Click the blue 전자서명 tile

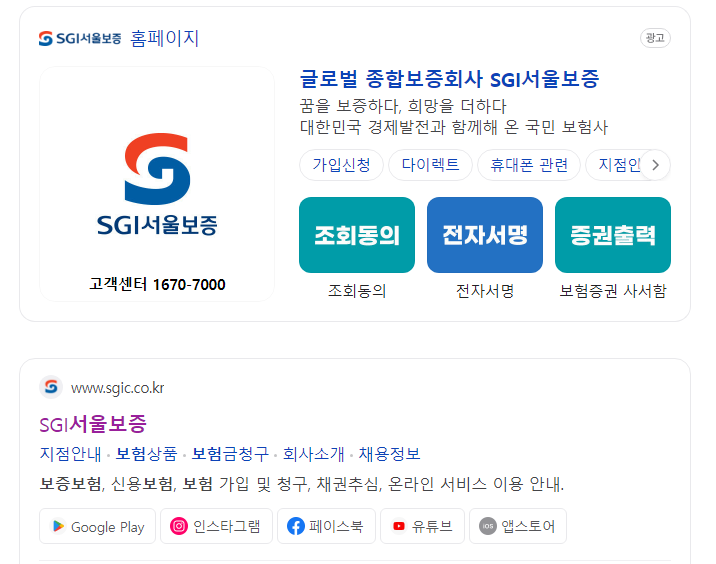[485, 235]
